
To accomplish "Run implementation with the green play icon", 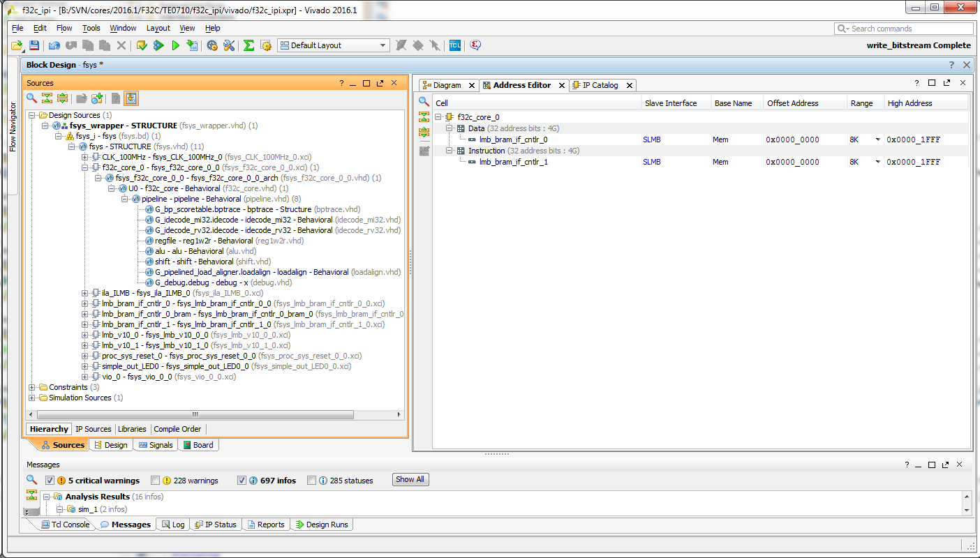I will tap(175, 45).
